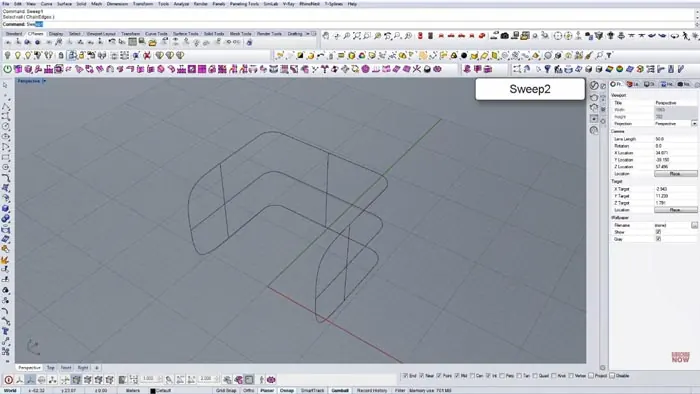The image size is (700, 394).
Task: Click the magenta sphere icon in plugin toolbar
Action: click(x=366, y=69)
